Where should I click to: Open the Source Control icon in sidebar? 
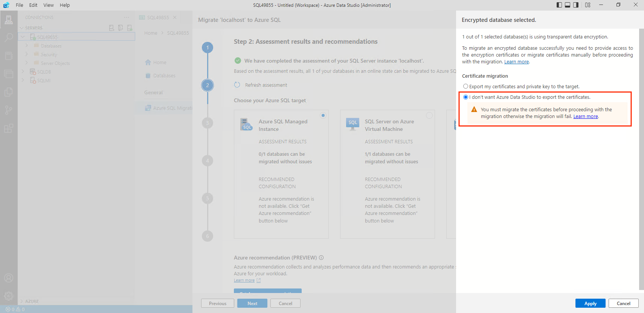click(9, 110)
